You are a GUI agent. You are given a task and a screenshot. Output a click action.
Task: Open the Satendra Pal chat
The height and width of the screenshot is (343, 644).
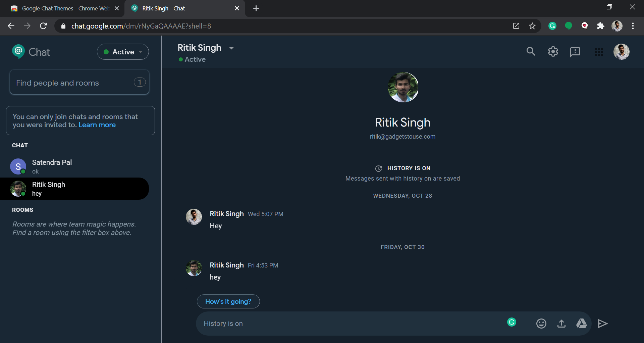(74, 166)
